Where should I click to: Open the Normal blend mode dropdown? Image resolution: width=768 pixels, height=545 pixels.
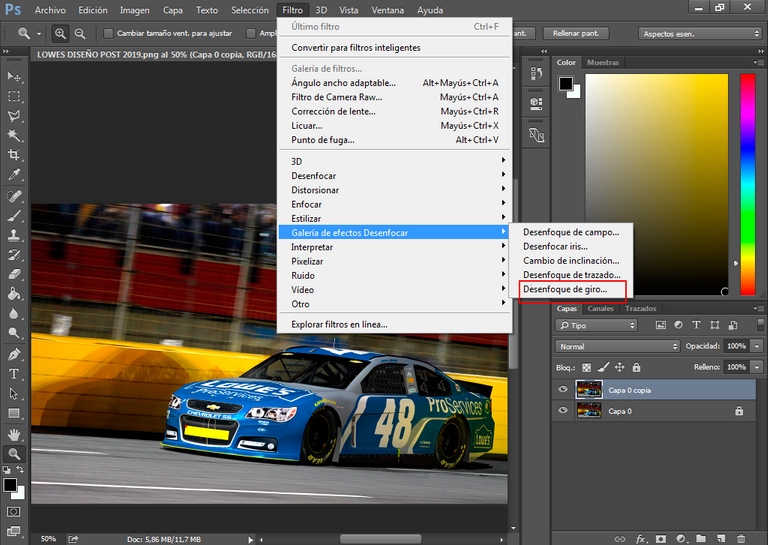[x=618, y=346]
